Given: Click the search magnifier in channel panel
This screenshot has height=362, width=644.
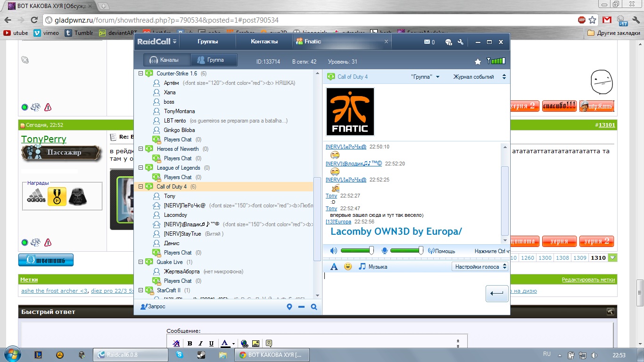Looking at the screenshot, I should [314, 307].
